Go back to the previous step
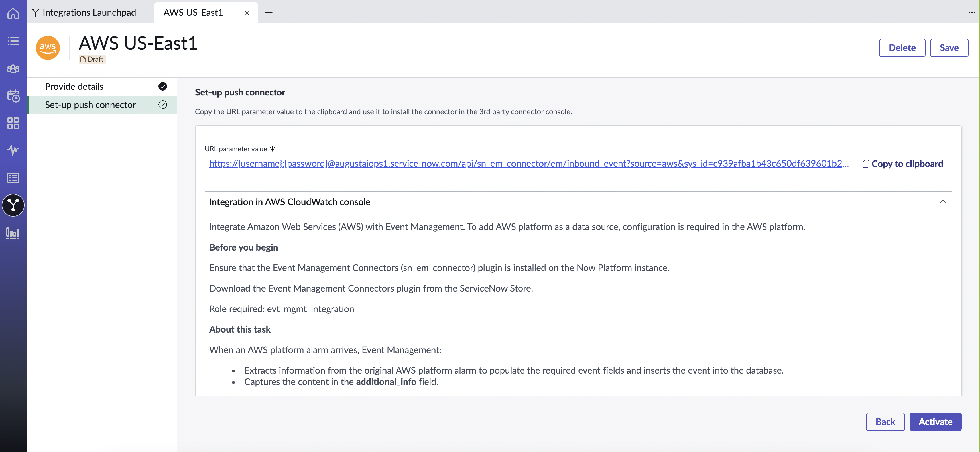Viewport: 980px width, 452px height. click(x=885, y=422)
